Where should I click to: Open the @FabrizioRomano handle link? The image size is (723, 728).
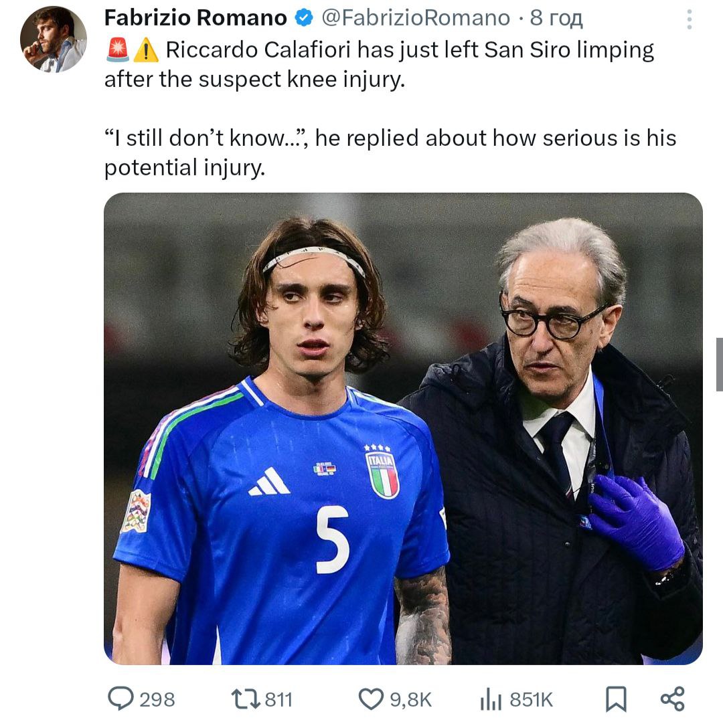tap(416, 18)
